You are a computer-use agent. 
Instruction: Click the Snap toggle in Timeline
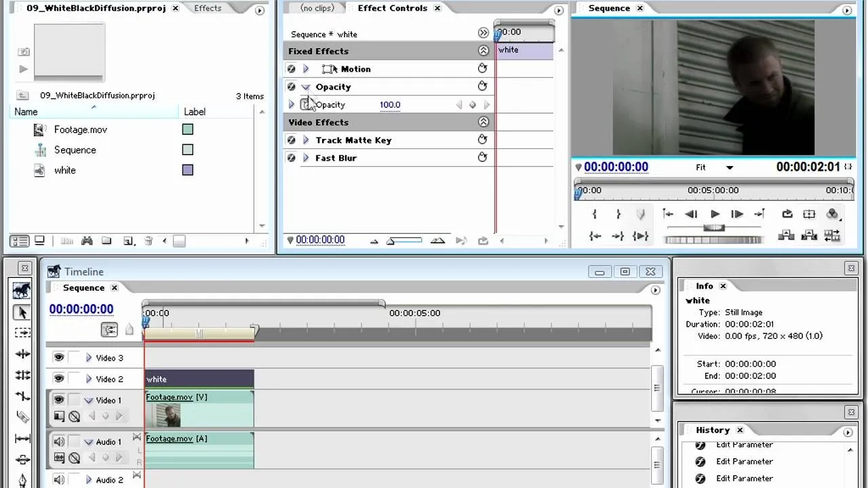click(109, 329)
